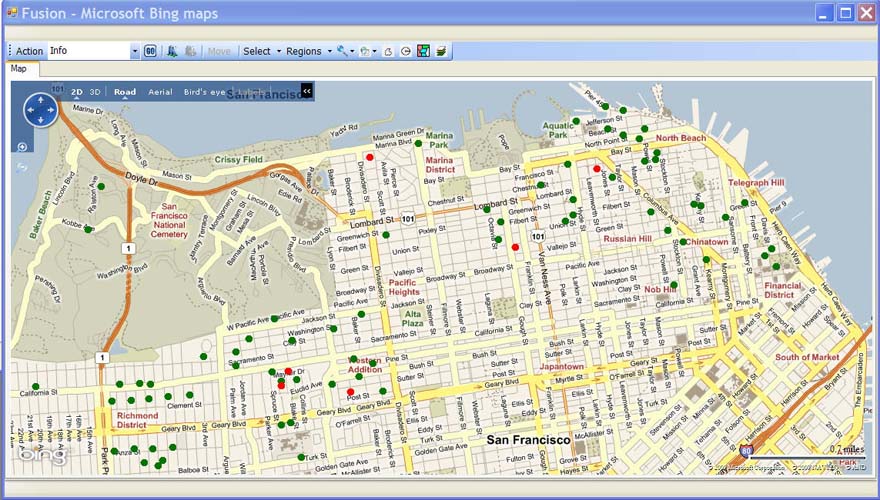Select Bird's eye view

tap(204, 92)
